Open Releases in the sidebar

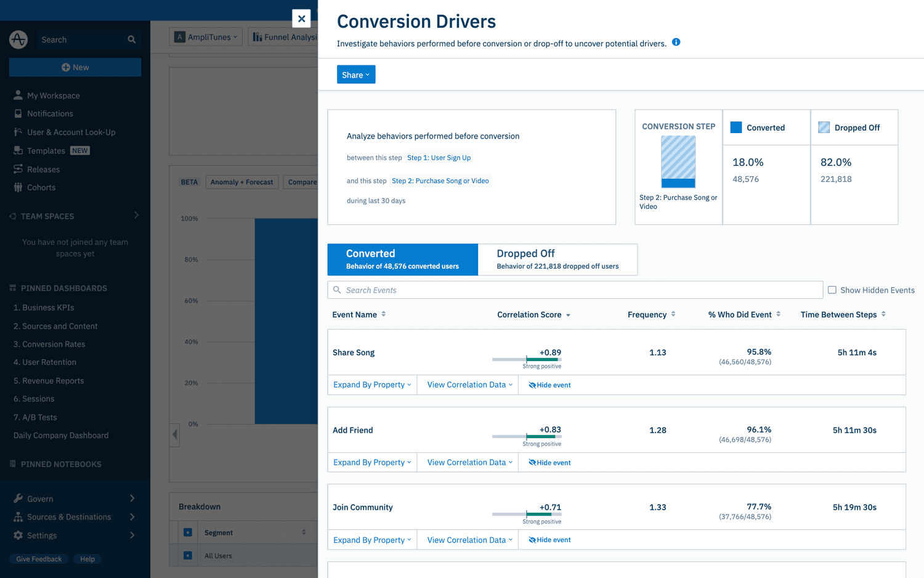43,169
